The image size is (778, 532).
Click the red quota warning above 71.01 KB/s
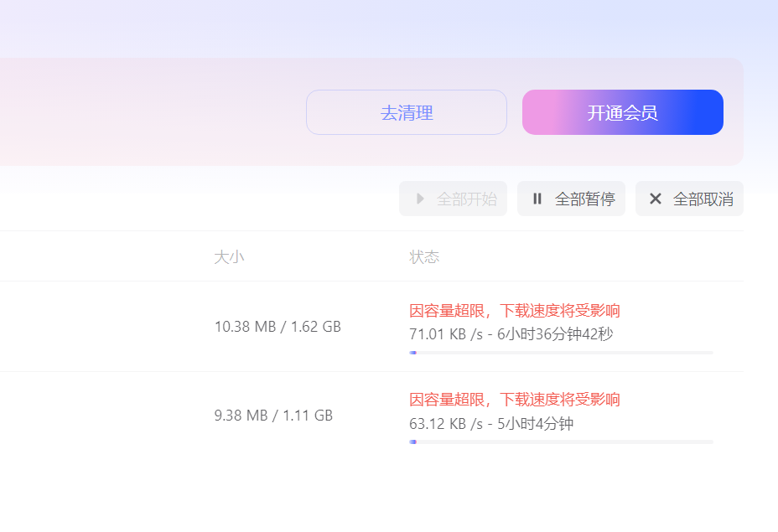[515, 311]
